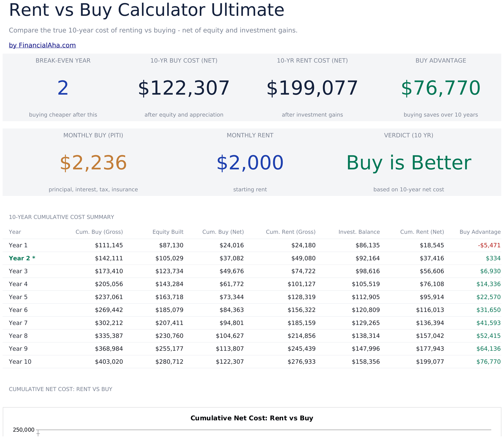Click the Cumulative Net Cost chart title

tap(252, 418)
